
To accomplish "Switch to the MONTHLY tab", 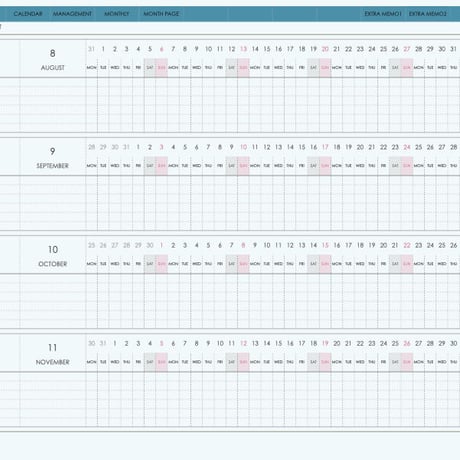I will pos(117,14).
